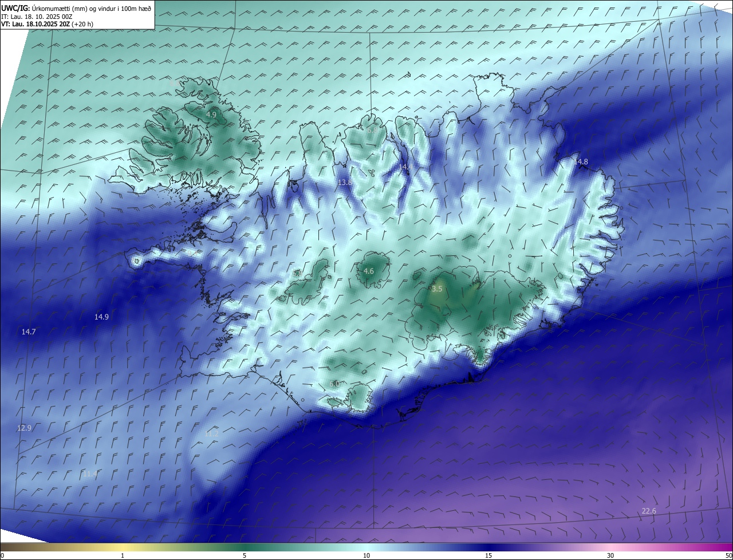Click the 13.8 value label on the map
The width and height of the screenshot is (733, 560).
click(x=345, y=182)
